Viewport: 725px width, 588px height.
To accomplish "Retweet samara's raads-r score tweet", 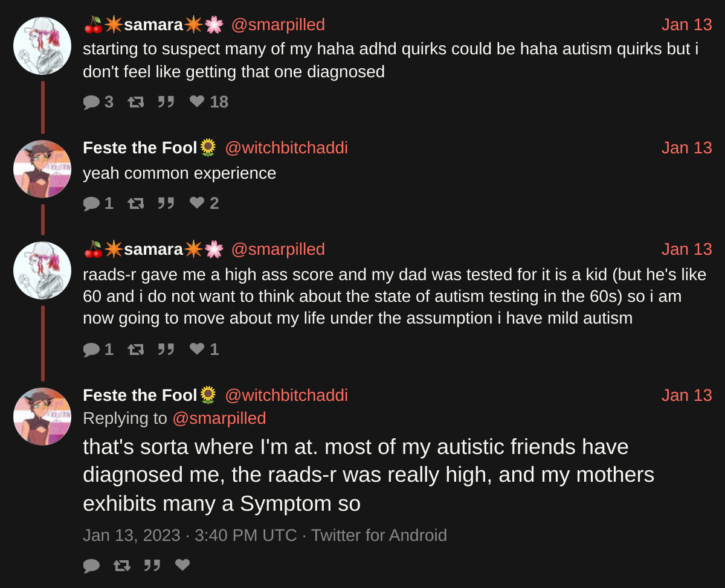I will 136,350.
